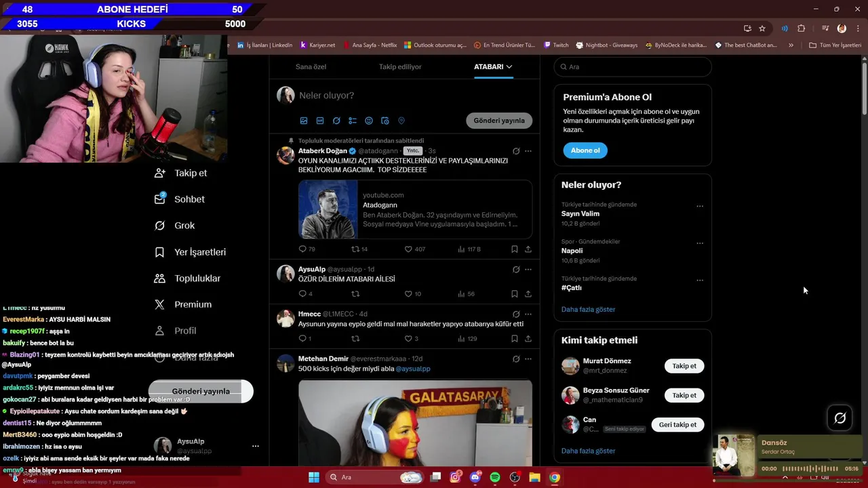Bookmark this page with the star icon
This screenshot has width=868, height=488.
(762, 28)
